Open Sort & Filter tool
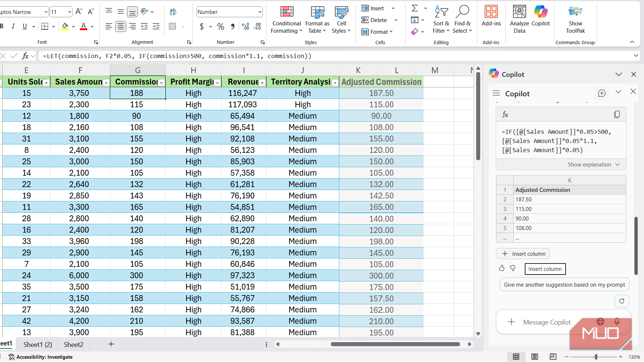Viewport: 644px width, 362px height. pyautogui.click(x=441, y=20)
